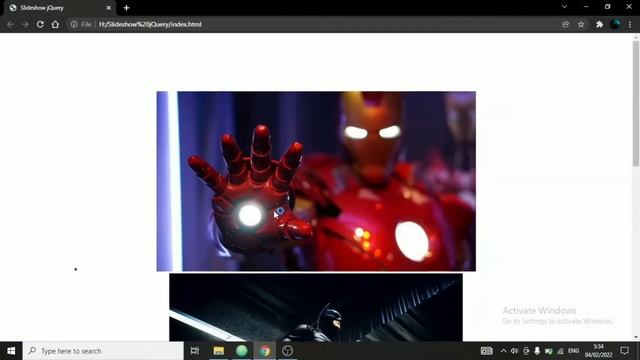Switch to Chrome in the taskbar

click(x=265, y=351)
